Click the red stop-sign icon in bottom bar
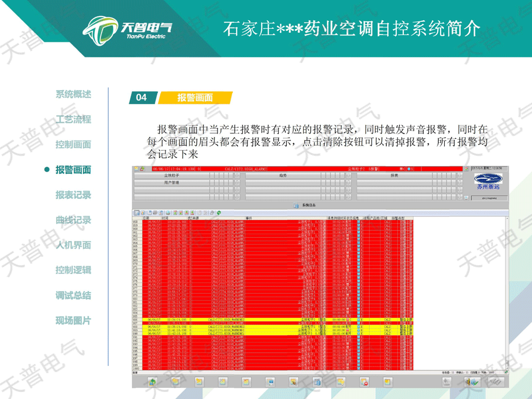 tap(364, 382)
